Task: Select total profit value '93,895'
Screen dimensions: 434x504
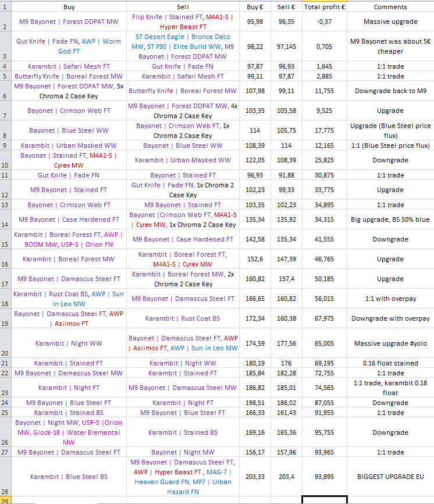Action: coord(325,477)
